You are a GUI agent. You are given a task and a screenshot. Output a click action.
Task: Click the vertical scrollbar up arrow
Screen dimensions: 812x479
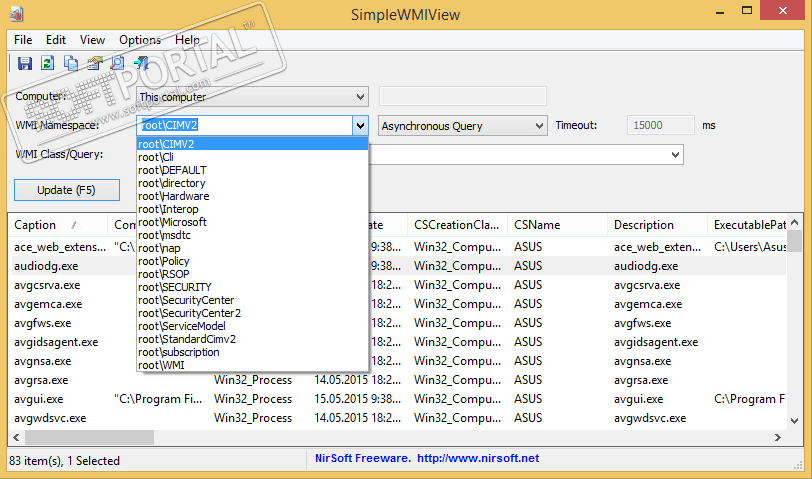tap(795, 222)
